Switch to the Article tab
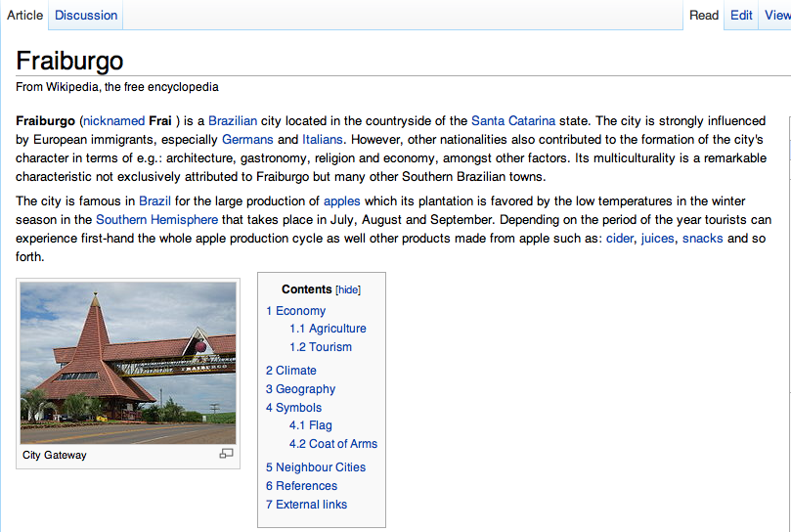Viewport: 791px width, 532px height. point(24,15)
